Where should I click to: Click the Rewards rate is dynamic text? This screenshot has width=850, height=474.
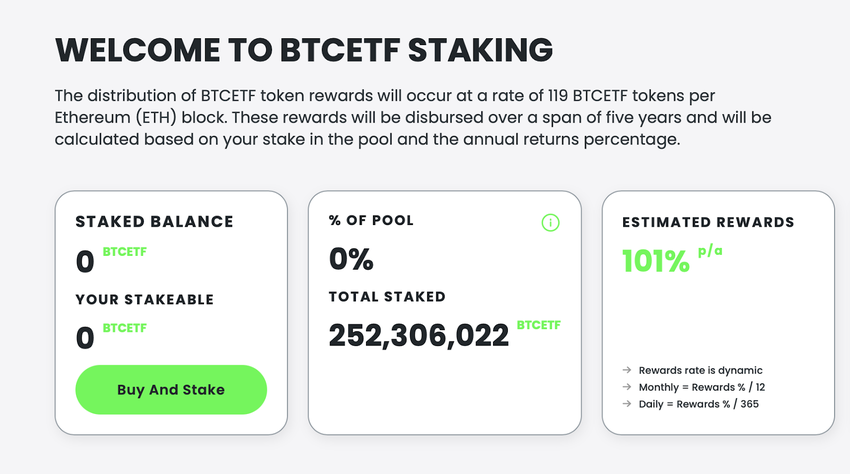pos(700,370)
